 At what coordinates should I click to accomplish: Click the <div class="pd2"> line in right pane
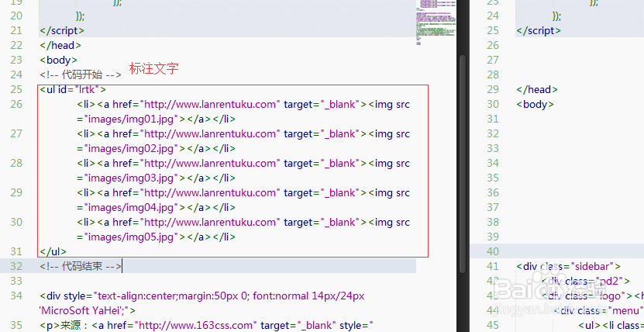(x=586, y=281)
